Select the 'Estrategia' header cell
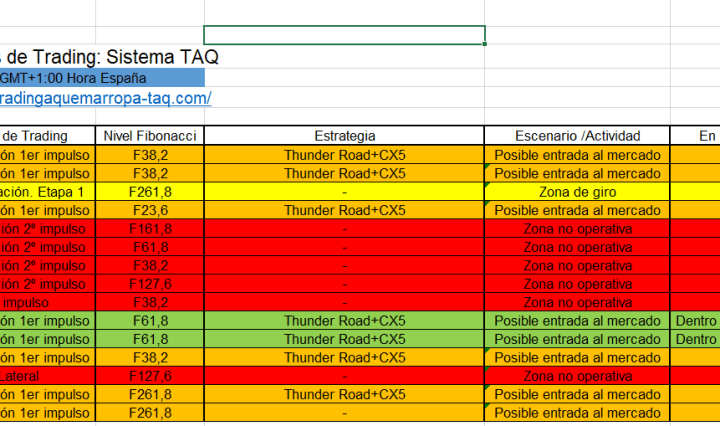The width and height of the screenshot is (720, 426). (x=344, y=136)
